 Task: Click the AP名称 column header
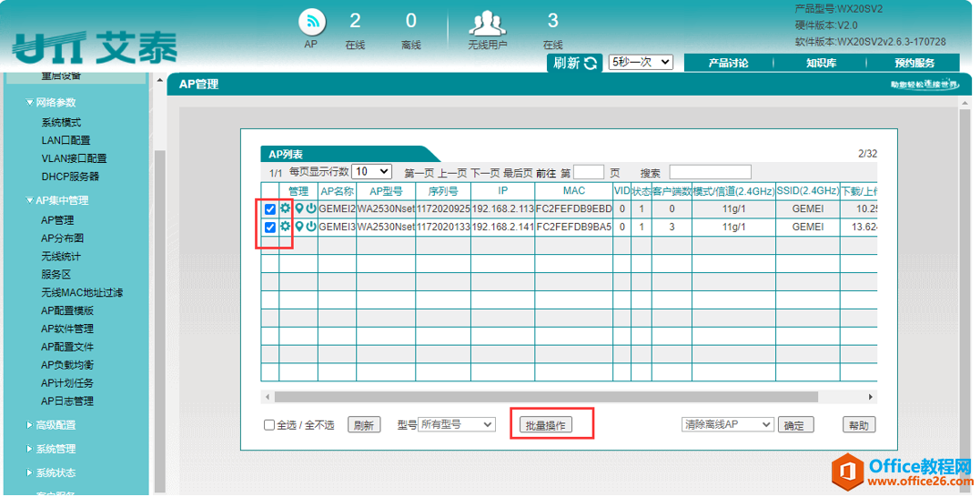click(337, 191)
